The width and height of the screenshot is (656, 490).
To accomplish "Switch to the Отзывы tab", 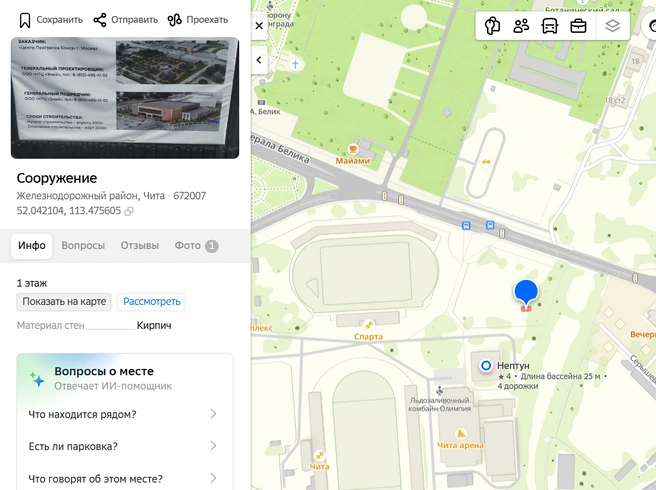I will pos(140,246).
